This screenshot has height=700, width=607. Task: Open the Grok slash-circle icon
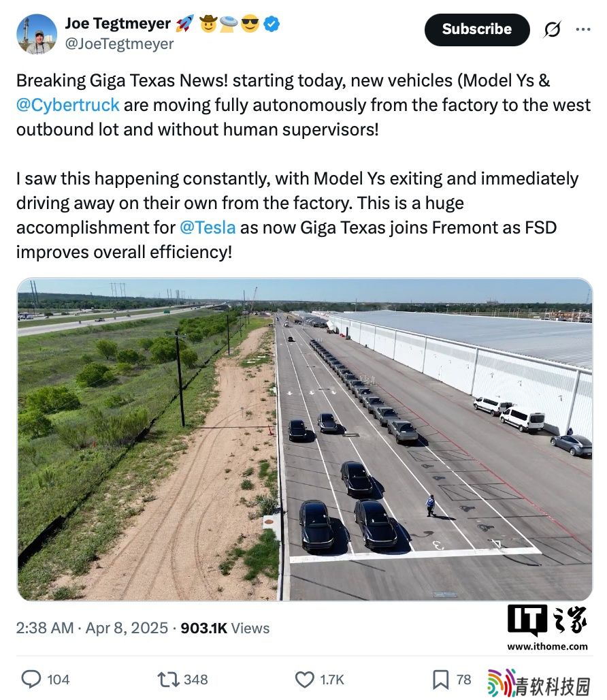click(552, 29)
